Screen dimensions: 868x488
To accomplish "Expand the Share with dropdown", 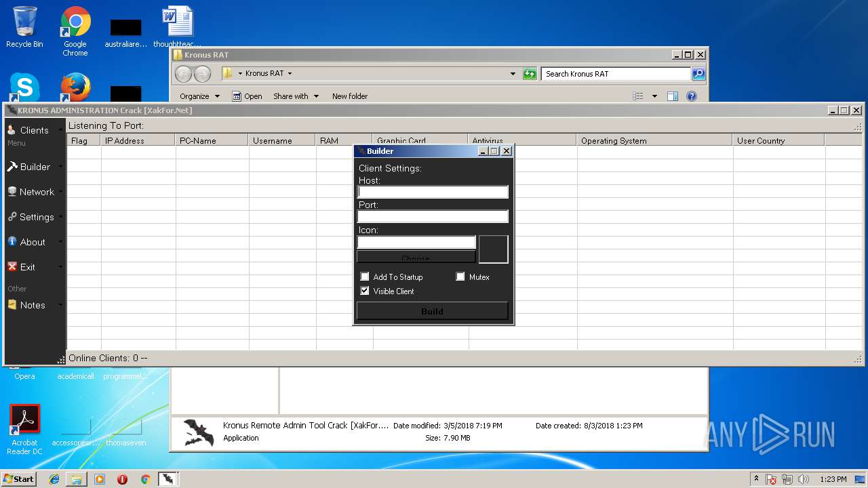I will click(x=296, y=96).
